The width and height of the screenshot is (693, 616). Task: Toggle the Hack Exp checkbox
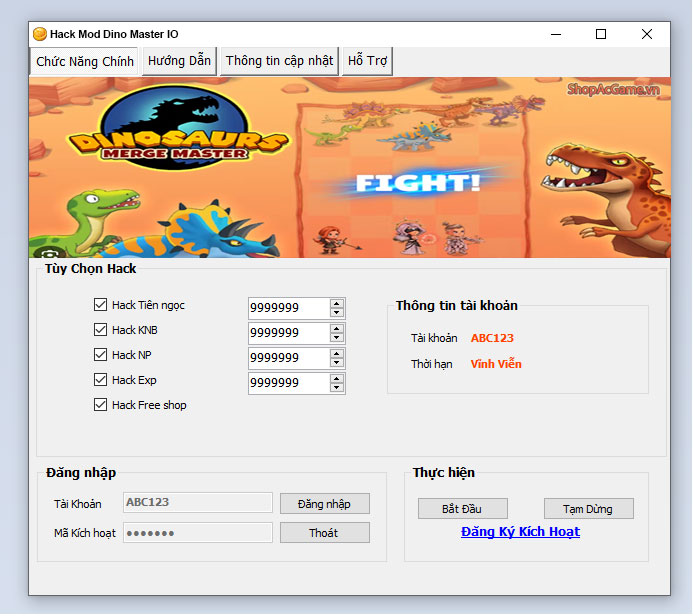(x=100, y=380)
